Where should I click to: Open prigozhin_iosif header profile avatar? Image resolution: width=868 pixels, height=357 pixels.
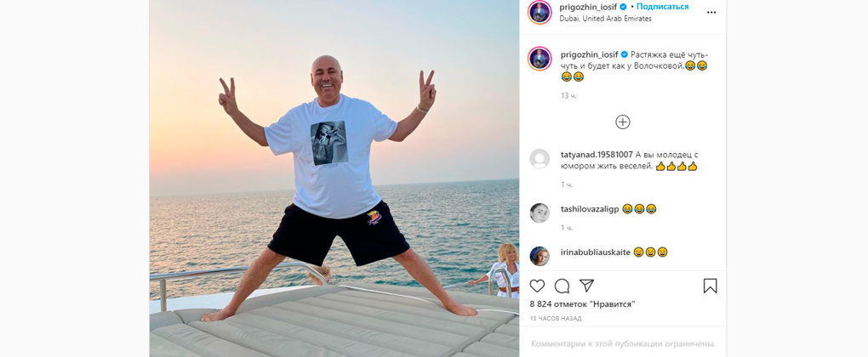coord(540,12)
